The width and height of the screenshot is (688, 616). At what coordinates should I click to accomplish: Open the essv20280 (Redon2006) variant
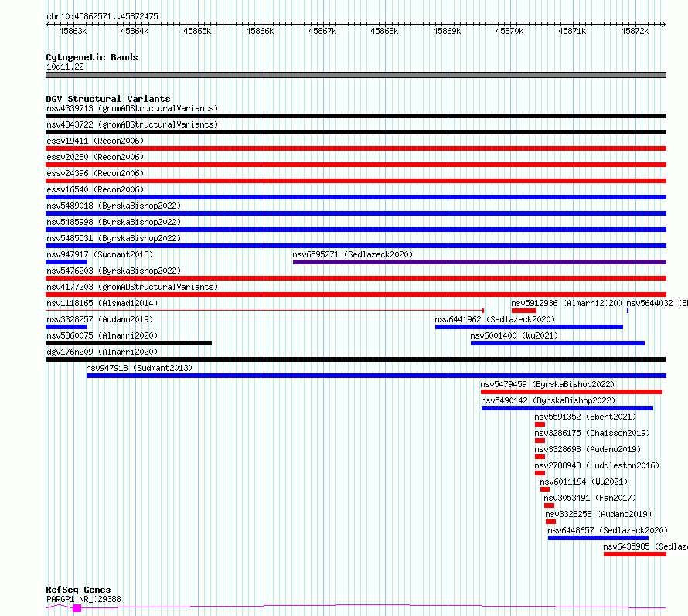click(x=95, y=157)
